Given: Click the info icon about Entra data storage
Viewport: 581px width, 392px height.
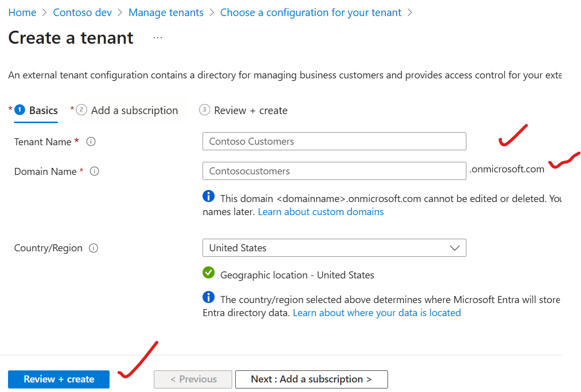Looking at the screenshot, I should point(209,297).
